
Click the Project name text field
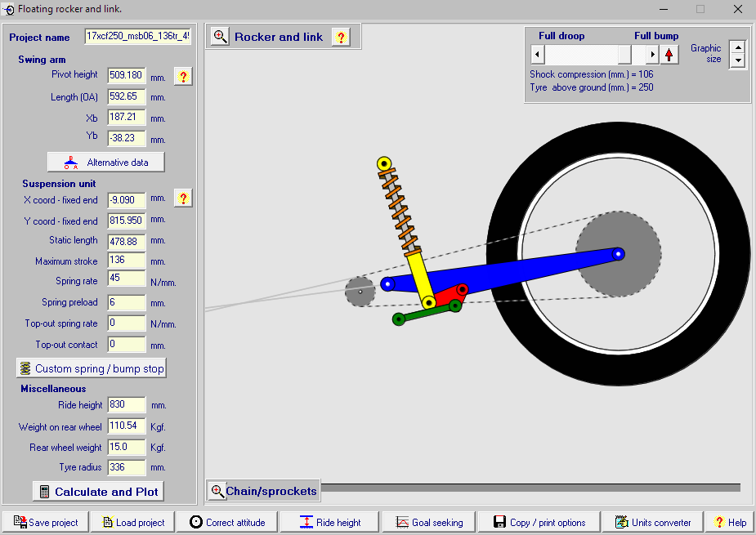(x=137, y=38)
